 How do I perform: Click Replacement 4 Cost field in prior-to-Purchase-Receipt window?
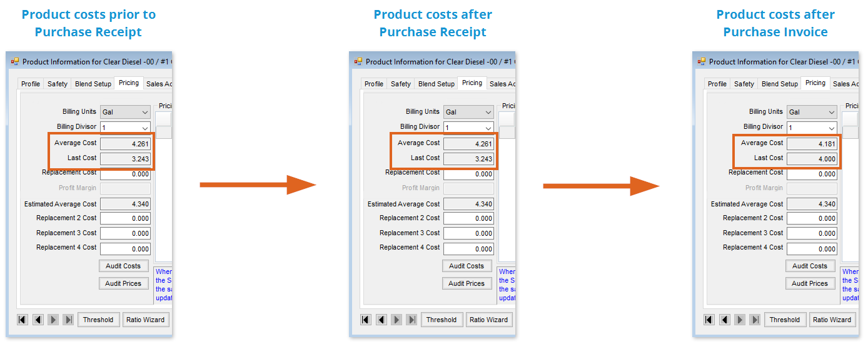pyautogui.click(x=125, y=248)
